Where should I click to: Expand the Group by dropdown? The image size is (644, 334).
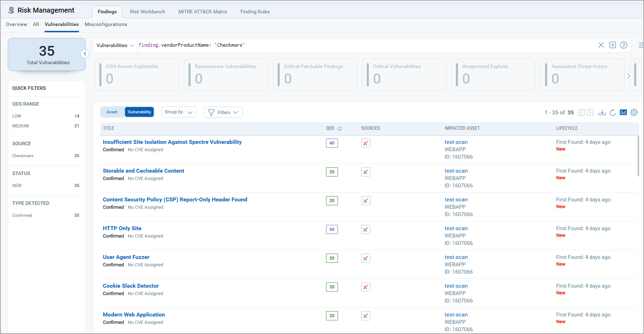pyautogui.click(x=179, y=112)
